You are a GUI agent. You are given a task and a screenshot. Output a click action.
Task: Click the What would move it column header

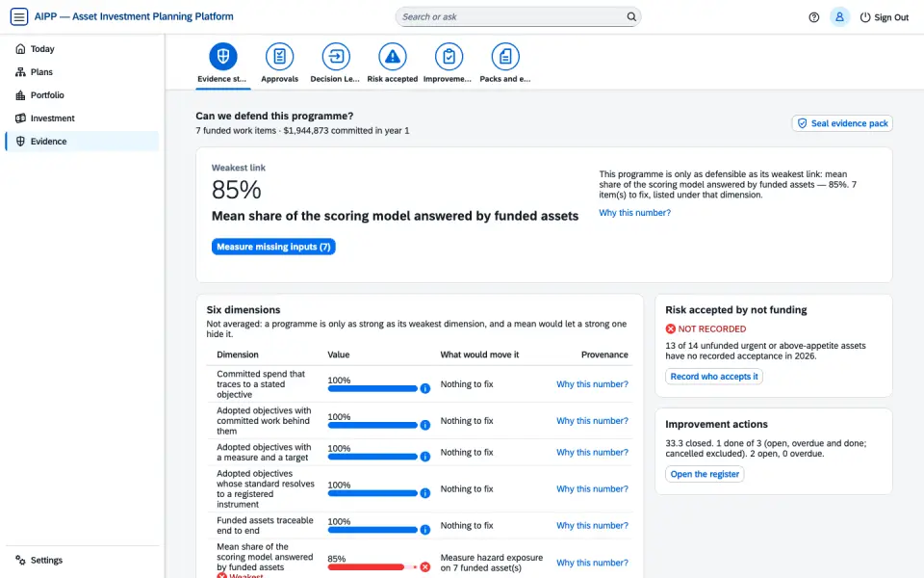(479, 355)
